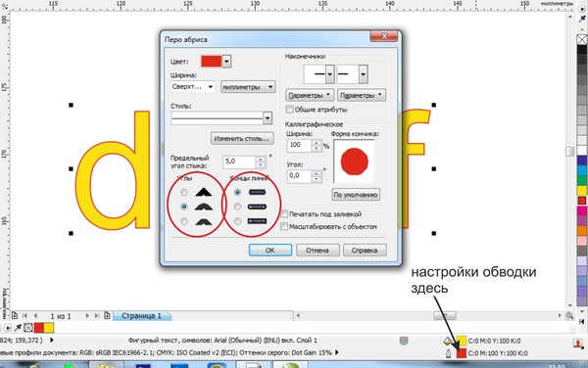Check 'Печатать под заливкой' option
The height and width of the screenshot is (368, 588).
click(x=284, y=214)
